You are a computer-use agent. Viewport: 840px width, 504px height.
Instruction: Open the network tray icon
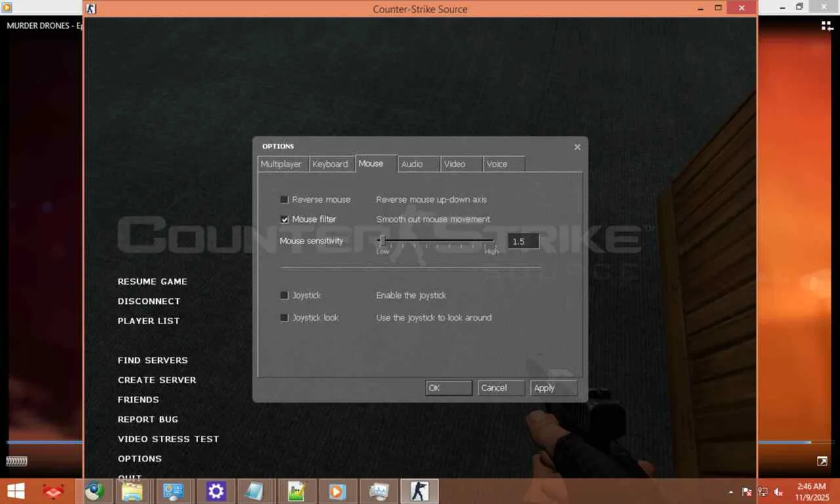[x=763, y=492]
